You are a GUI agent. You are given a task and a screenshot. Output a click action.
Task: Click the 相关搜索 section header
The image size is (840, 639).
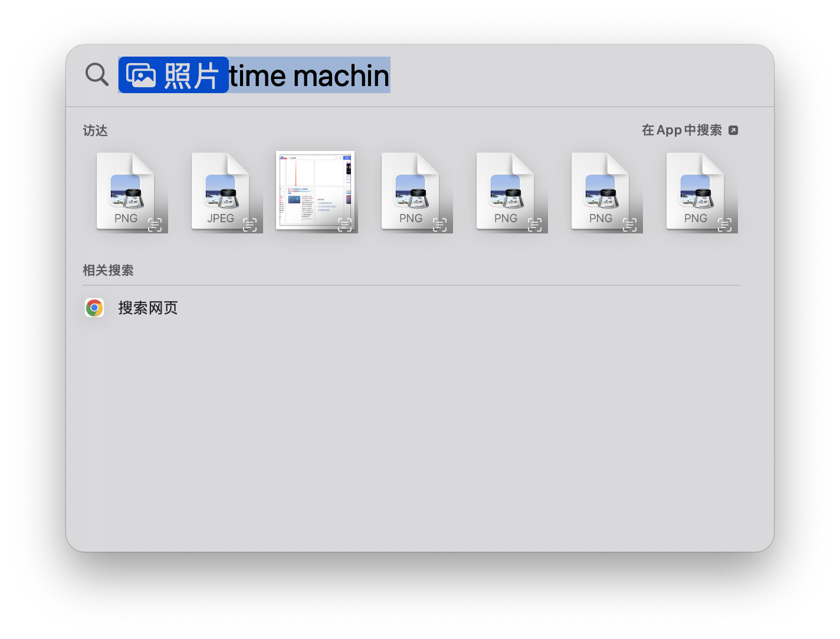point(109,269)
